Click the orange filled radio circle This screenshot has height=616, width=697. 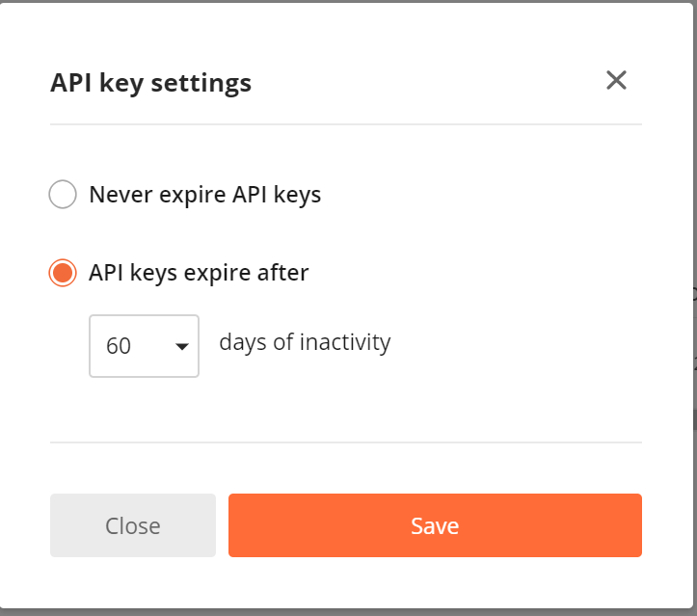pos(63,273)
